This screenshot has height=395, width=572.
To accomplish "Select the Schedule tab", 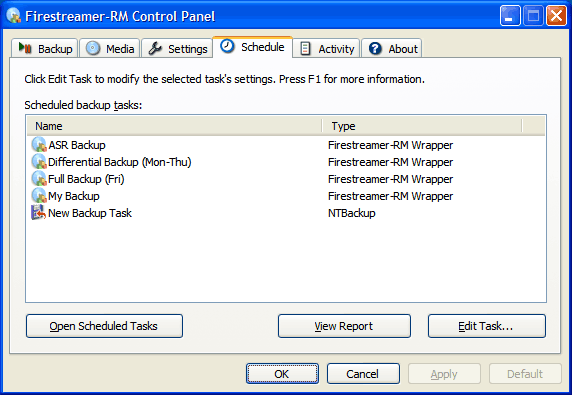I will point(252,47).
